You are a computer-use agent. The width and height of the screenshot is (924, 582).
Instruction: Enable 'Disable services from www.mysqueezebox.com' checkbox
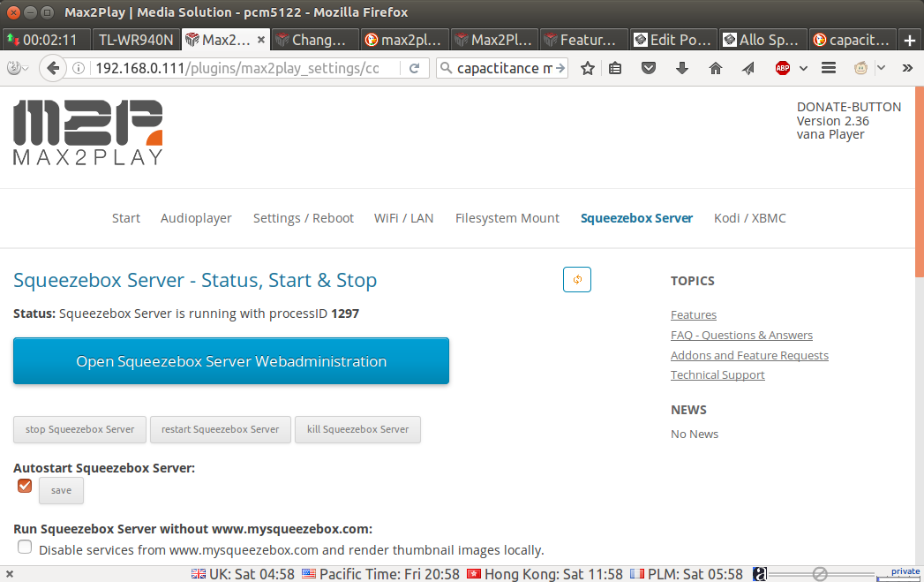point(25,548)
